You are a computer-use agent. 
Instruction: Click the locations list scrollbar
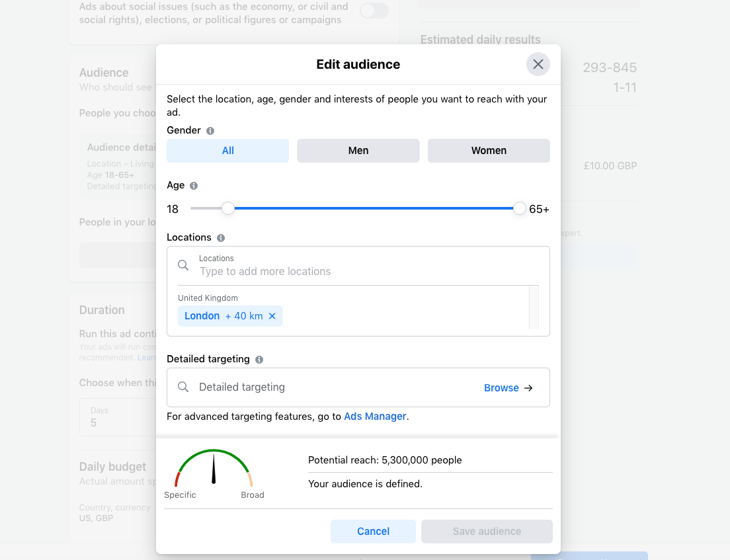(x=534, y=307)
